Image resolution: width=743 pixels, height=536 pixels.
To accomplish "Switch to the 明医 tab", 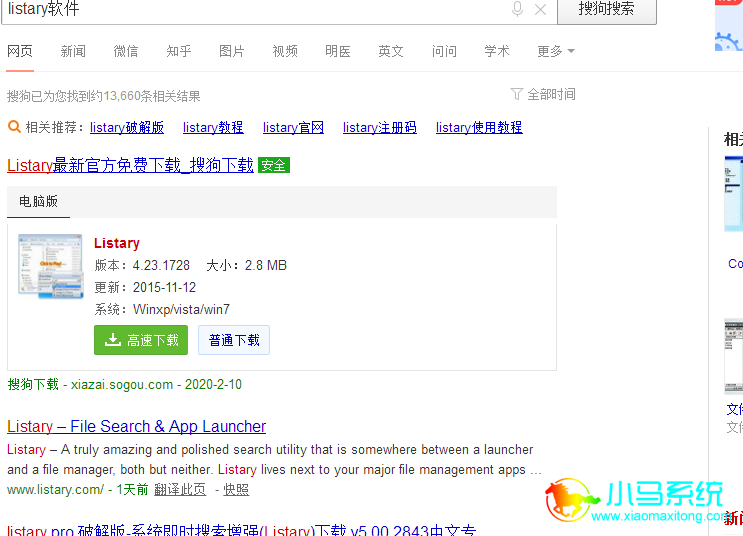I will click(338, 51).
